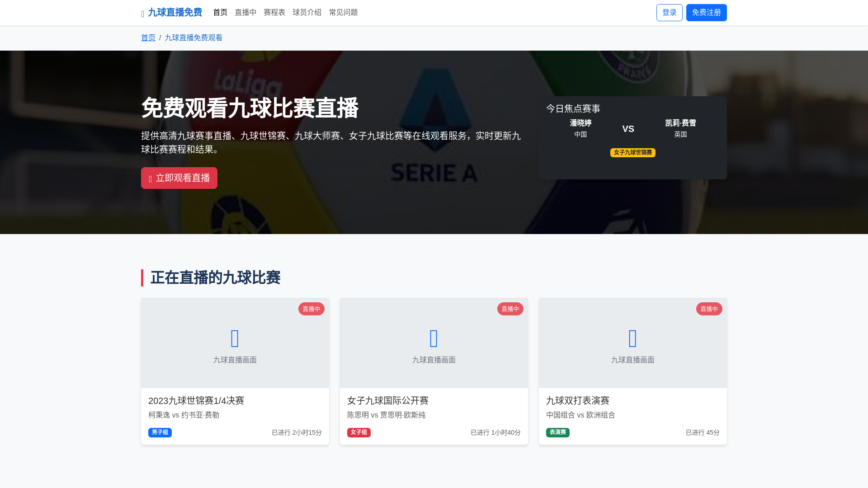Click the 表演赛 tag
The image size is (868, 488).
(558, 433)
